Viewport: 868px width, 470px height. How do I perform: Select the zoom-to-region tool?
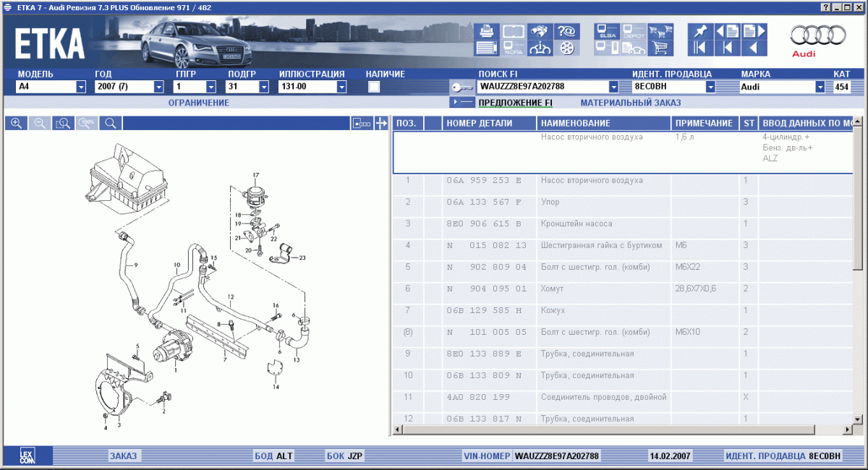(63, 123)
